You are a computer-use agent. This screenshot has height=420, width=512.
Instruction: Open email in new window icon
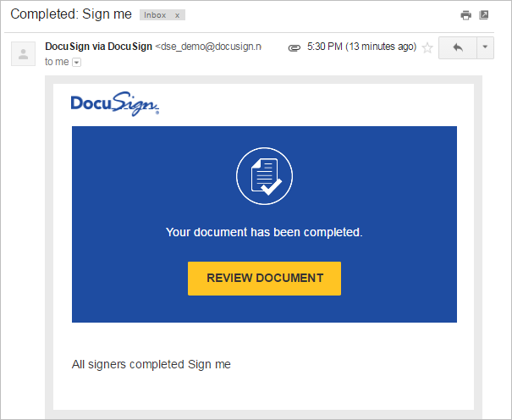(484, 15)
